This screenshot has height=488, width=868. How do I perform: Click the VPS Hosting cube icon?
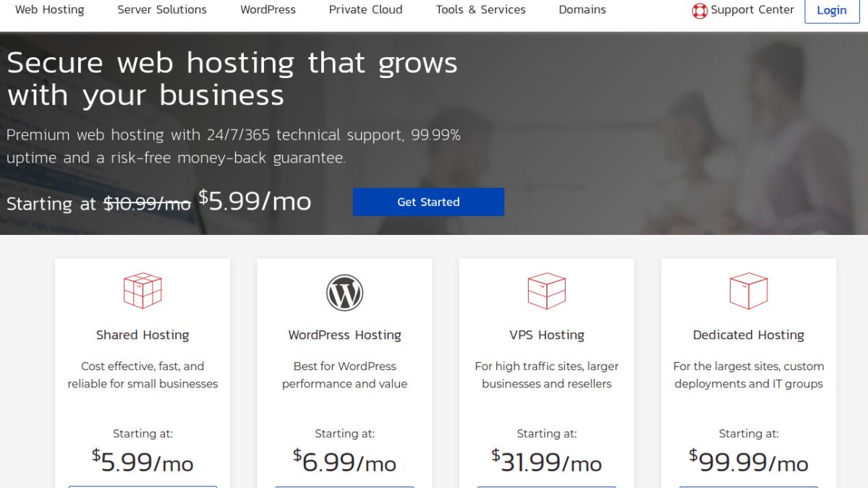click(x=546, y=291)
